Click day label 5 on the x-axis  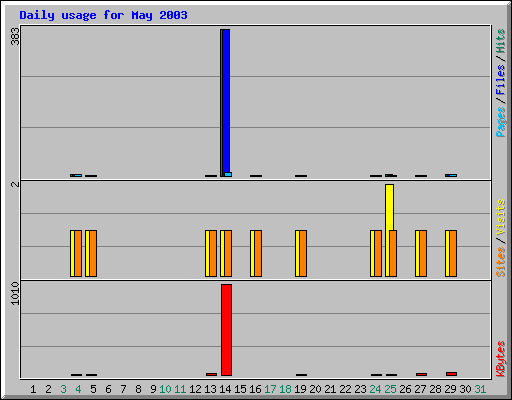coord(93,389)
